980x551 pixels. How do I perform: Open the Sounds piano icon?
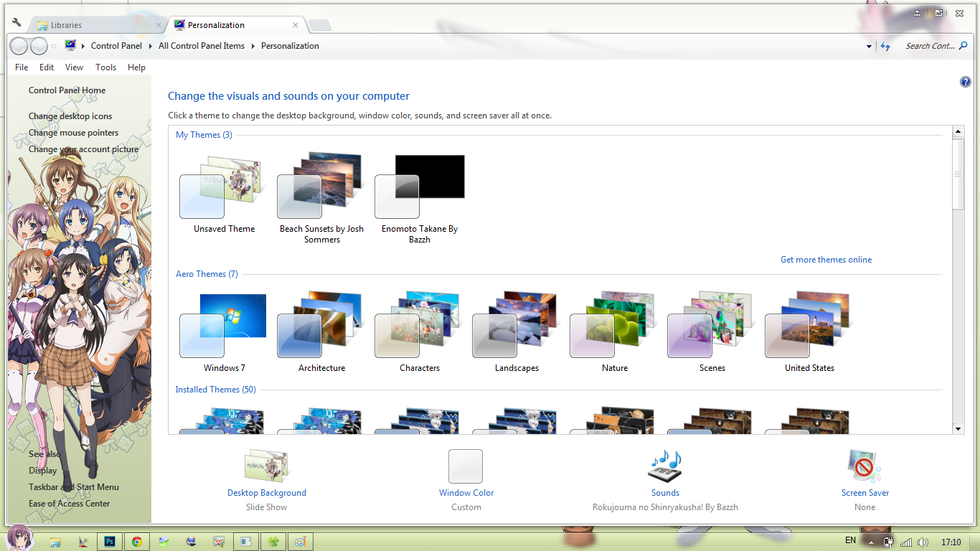tap(665, 466)
